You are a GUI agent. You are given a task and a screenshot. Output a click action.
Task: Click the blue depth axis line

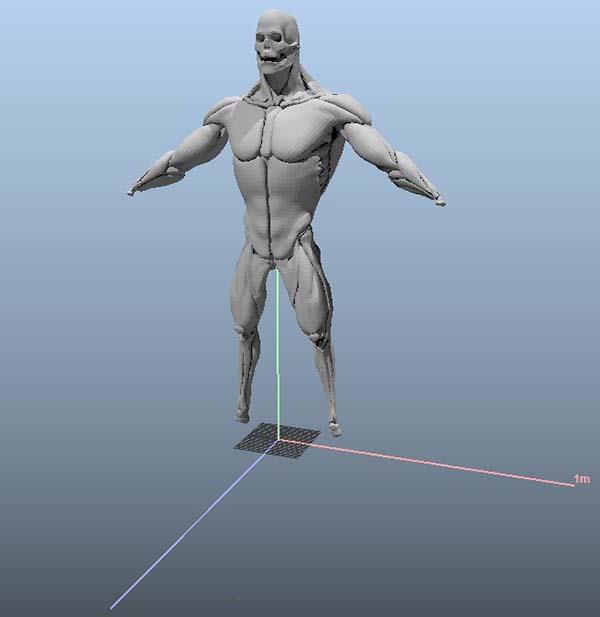194,525
